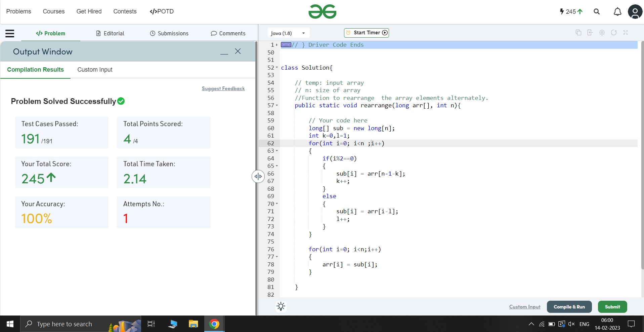Open the taskbar app left of File Explorer
Image resolution: width=644 pixels, height=332 pixels.
coord(173,324)
